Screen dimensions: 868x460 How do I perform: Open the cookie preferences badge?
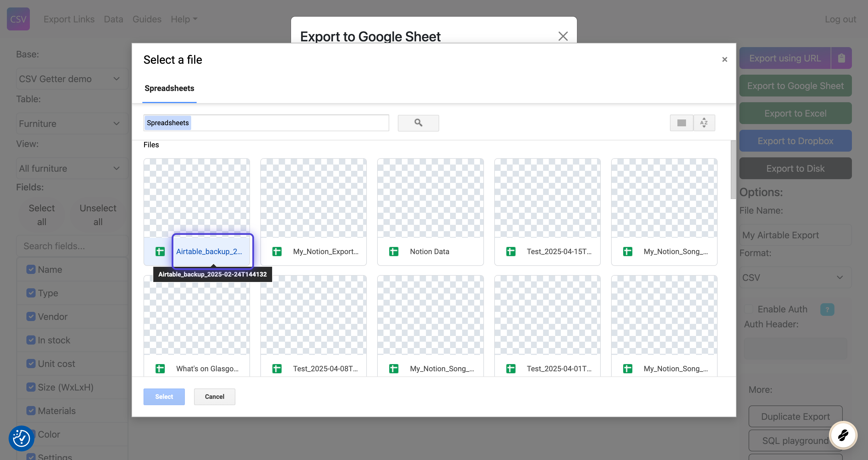(x=21, y=438)
